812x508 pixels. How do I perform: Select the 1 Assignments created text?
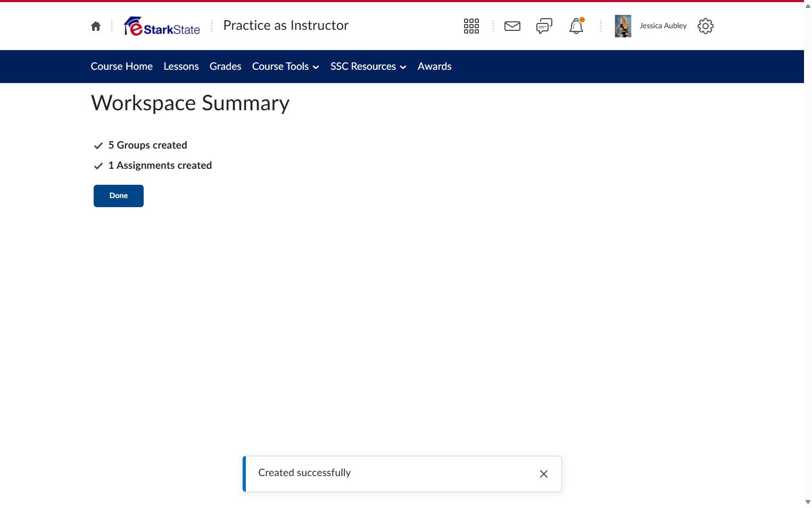(160, 166)
